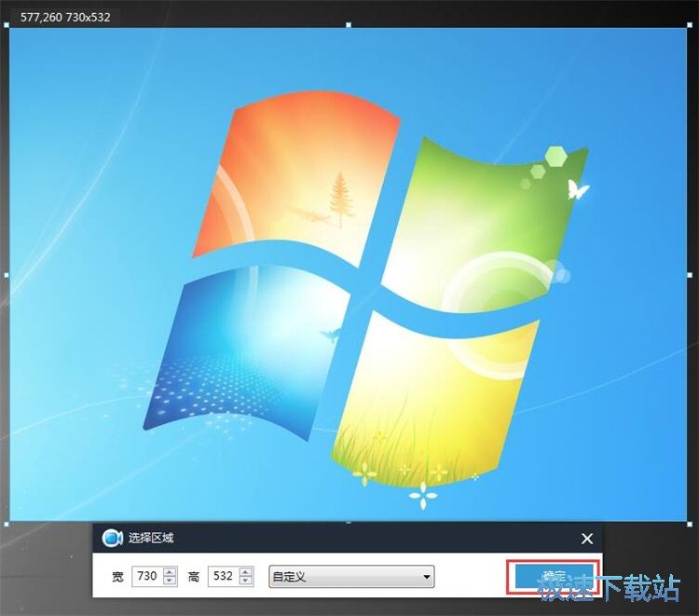Click the right-middle selection resize handle
This screenshot has width=699, height=616.
pyautogui.click(x=690, y=275)
